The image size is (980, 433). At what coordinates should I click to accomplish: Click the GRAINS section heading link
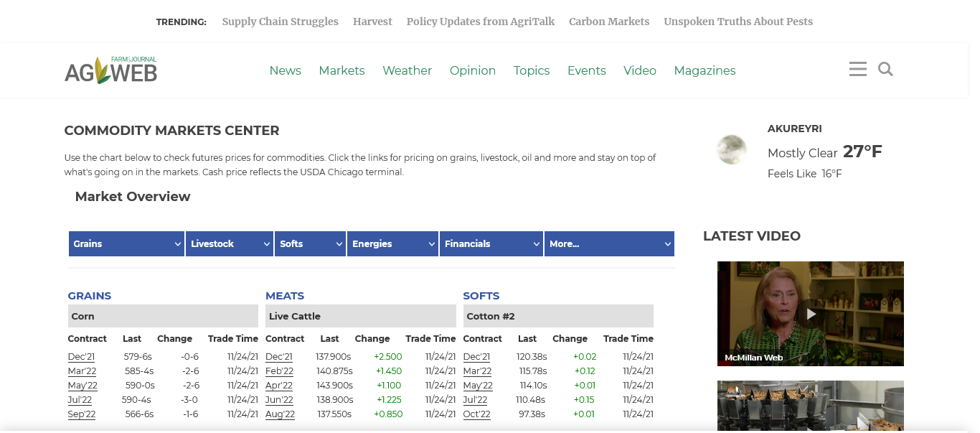90,296
